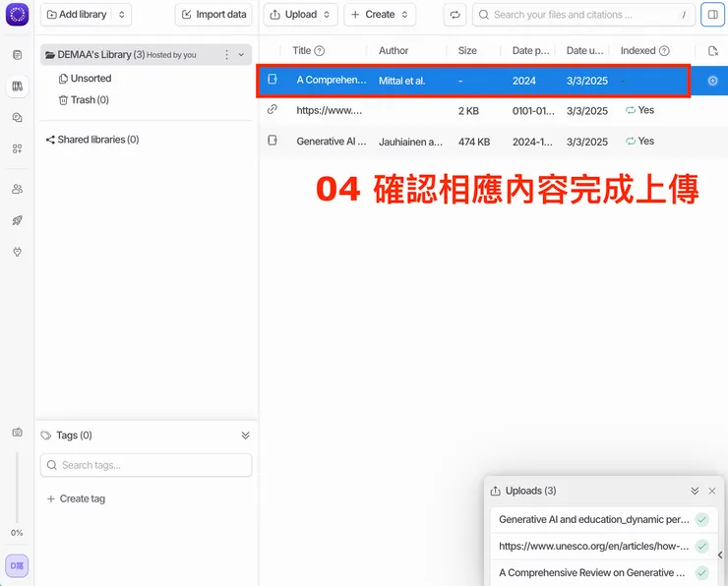This screenshot has width=728, height=586.
Task: Click Add library button
Action: click(77, 15)
